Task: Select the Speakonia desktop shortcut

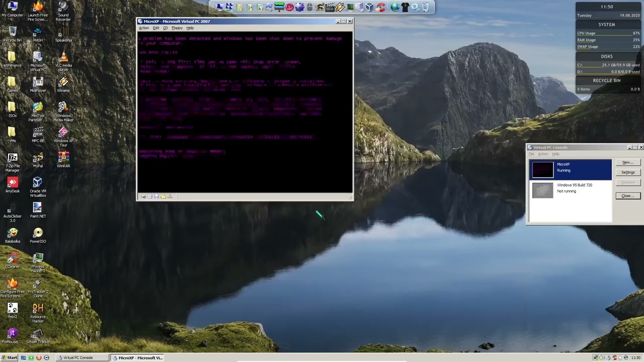Action: [63, 35]
